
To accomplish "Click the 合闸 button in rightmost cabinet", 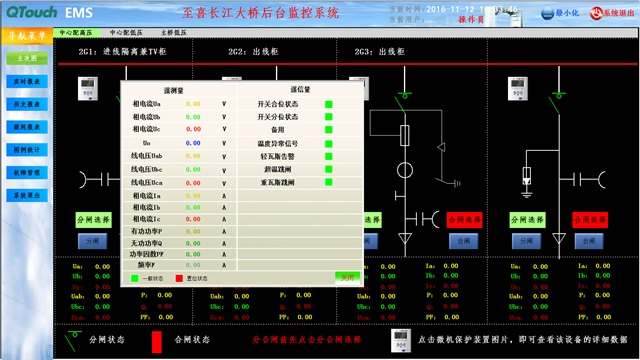I will tap(589, 241).
